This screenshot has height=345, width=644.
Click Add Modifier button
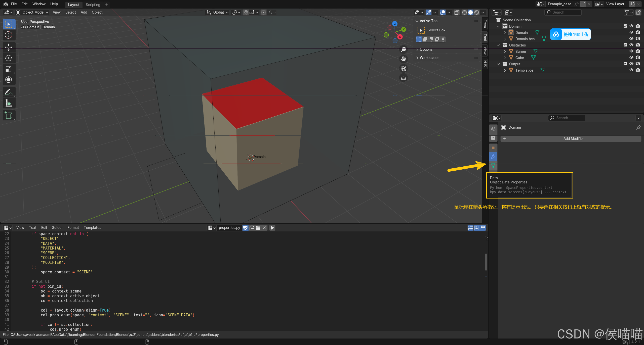coord(573,138)
